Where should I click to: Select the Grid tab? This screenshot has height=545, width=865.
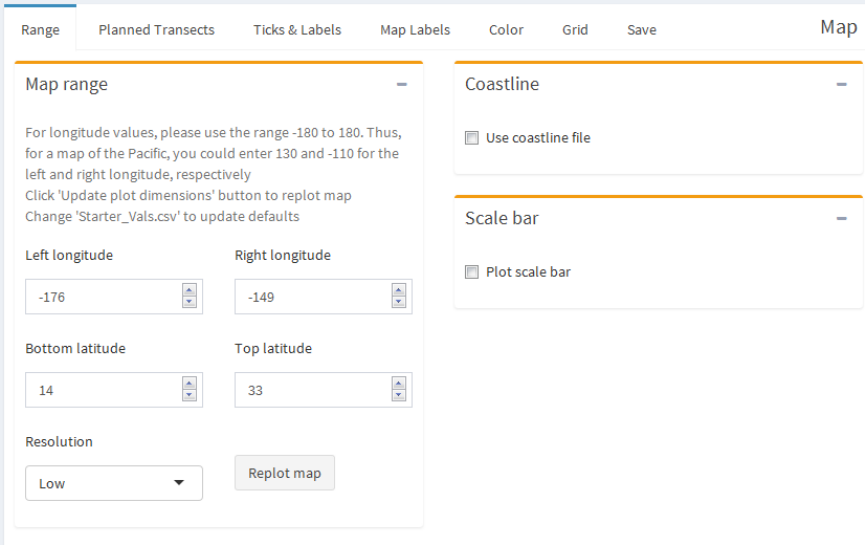pyautogui.click(x=575, y=30)
